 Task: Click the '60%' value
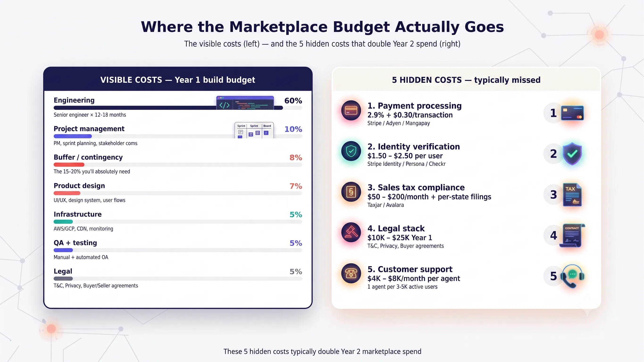click(x=293, y=101)
